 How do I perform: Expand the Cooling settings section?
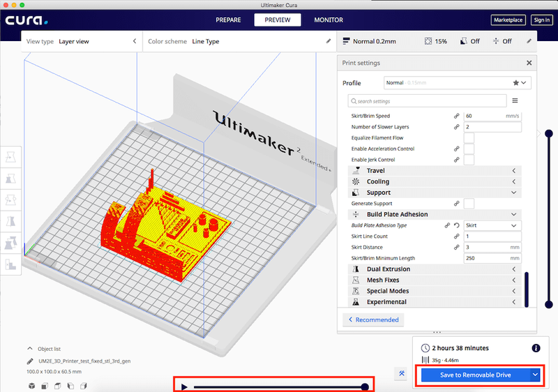[434, 182]
